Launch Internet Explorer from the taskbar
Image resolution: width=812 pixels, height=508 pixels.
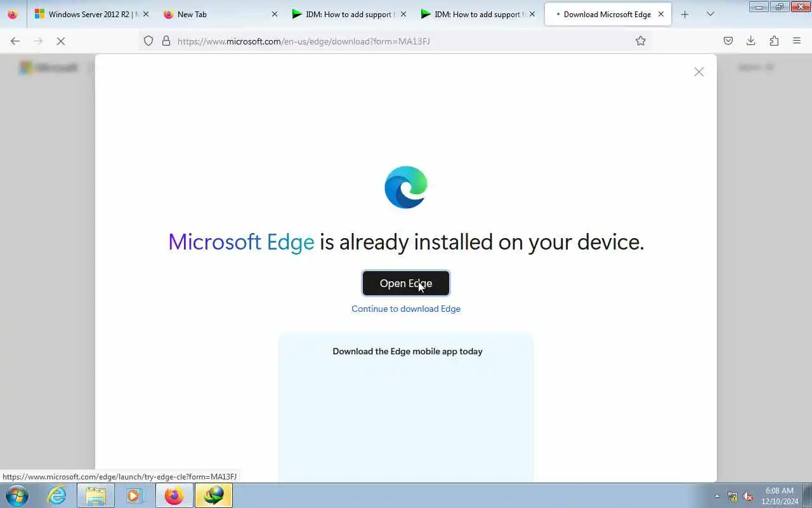click(57, 495)
